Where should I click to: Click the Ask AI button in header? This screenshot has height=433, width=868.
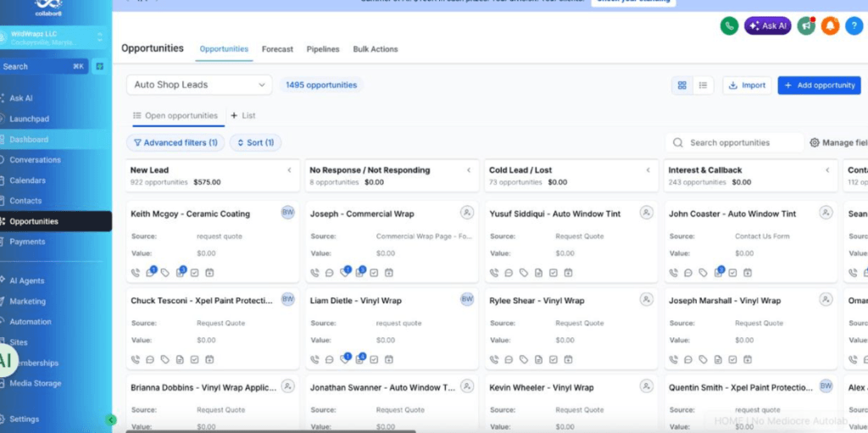click(768, 25)
